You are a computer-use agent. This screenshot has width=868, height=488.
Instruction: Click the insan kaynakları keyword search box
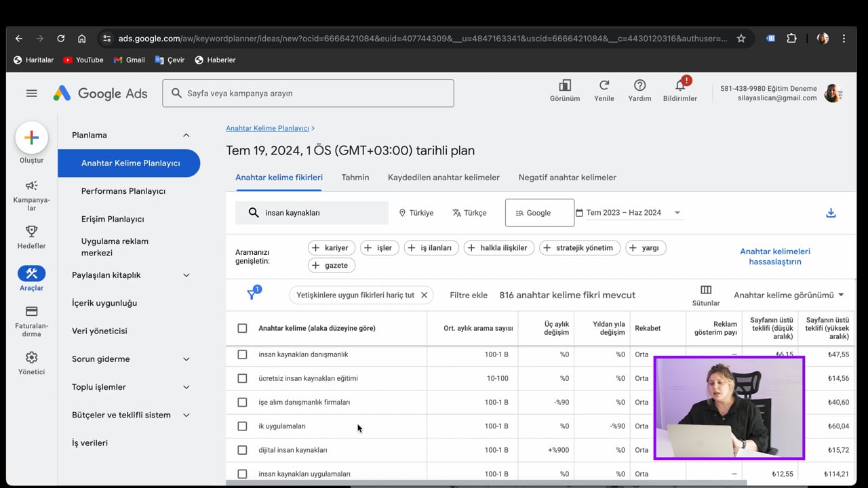click(x=312, y=213)
